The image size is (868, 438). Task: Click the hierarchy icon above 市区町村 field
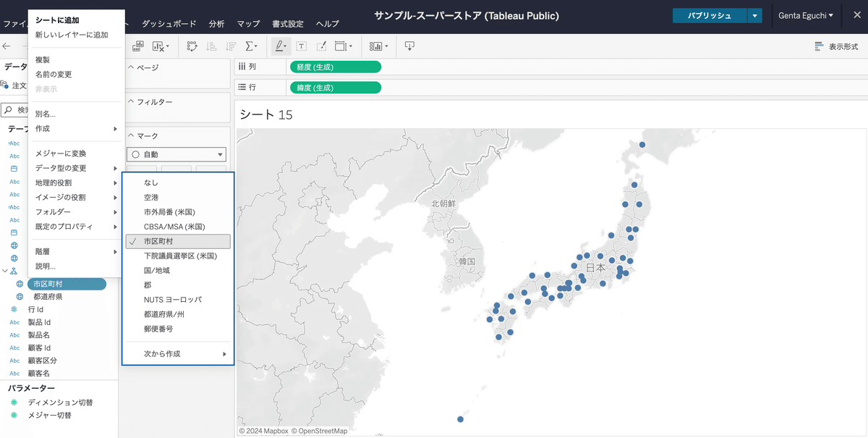[x=14, y=271]
